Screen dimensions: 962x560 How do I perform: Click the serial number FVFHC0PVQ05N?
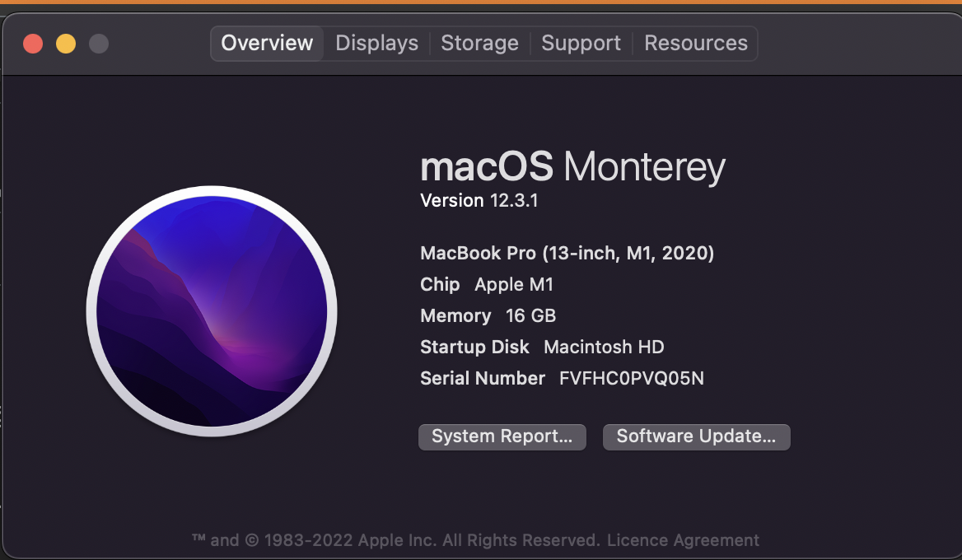[631, 378]
